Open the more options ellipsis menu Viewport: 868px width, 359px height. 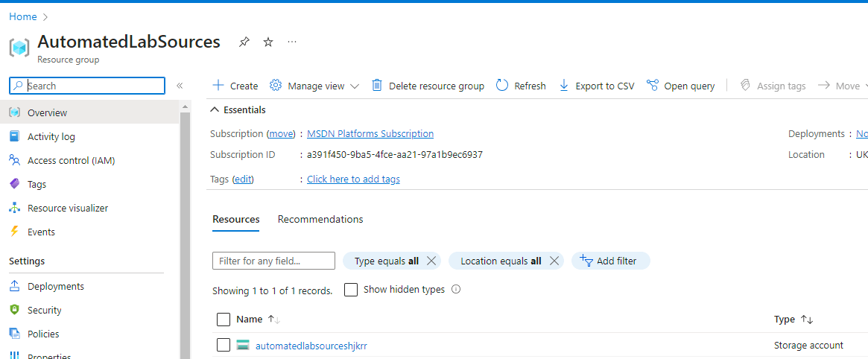click(292, 42)
